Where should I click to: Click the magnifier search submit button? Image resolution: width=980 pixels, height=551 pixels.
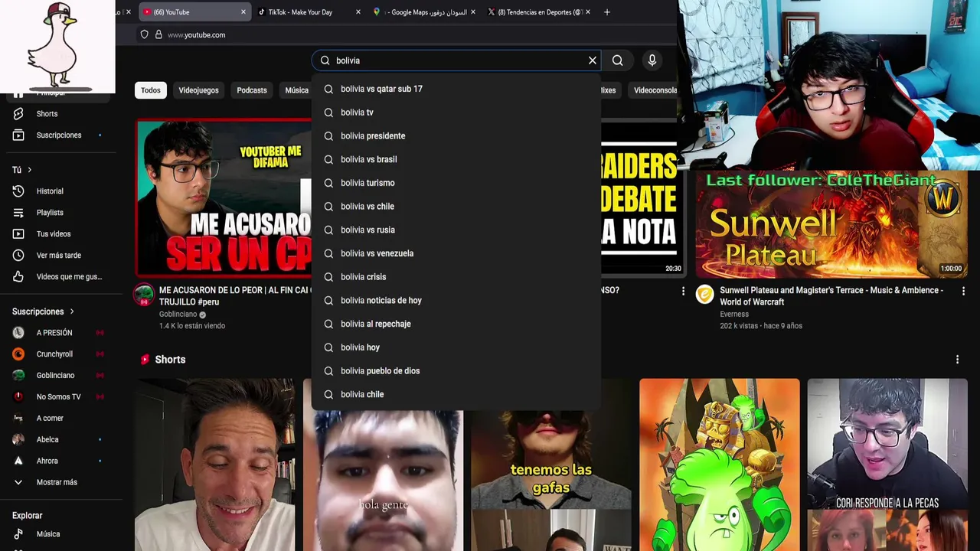(618, 60)
